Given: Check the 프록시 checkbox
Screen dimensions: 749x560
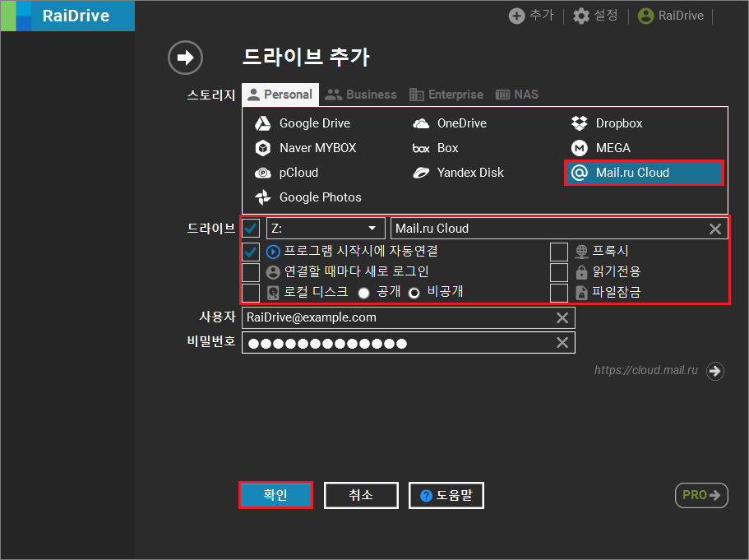Looking at the screenshot, I should (559, 252).
